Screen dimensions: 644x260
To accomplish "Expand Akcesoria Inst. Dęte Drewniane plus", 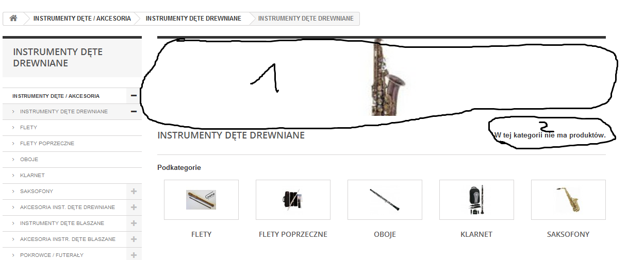I will click(x=134, y=207).
